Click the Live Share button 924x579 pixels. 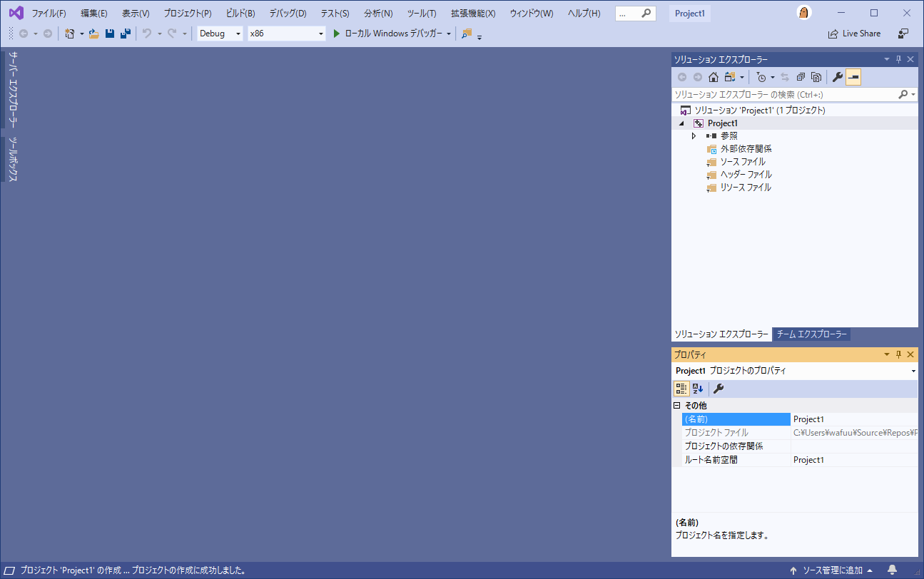tap(854, 34)
